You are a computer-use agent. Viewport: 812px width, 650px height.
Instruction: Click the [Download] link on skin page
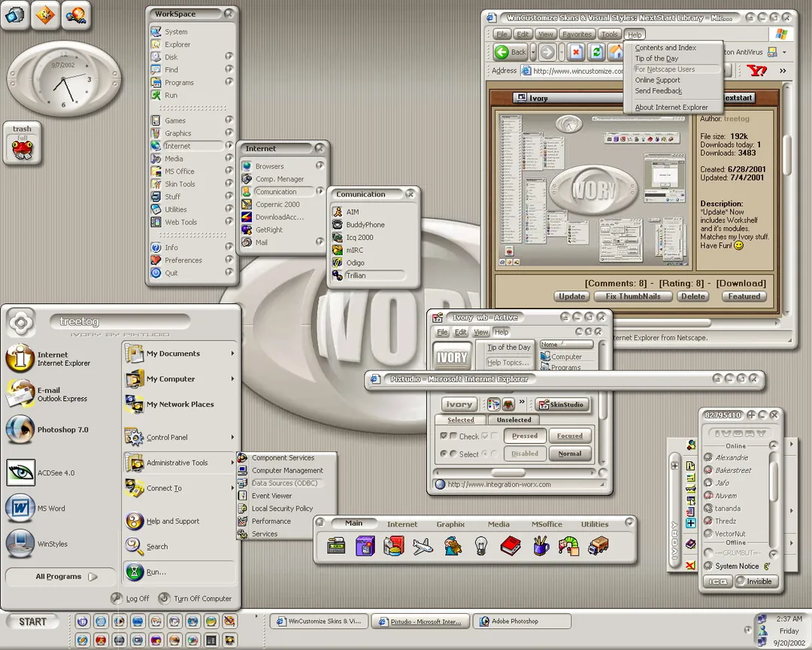(x=741, y=283)
